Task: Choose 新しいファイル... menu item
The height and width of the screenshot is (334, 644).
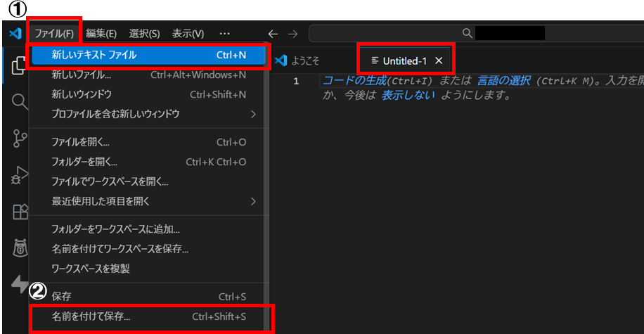Action: click(x=148, y=75)
